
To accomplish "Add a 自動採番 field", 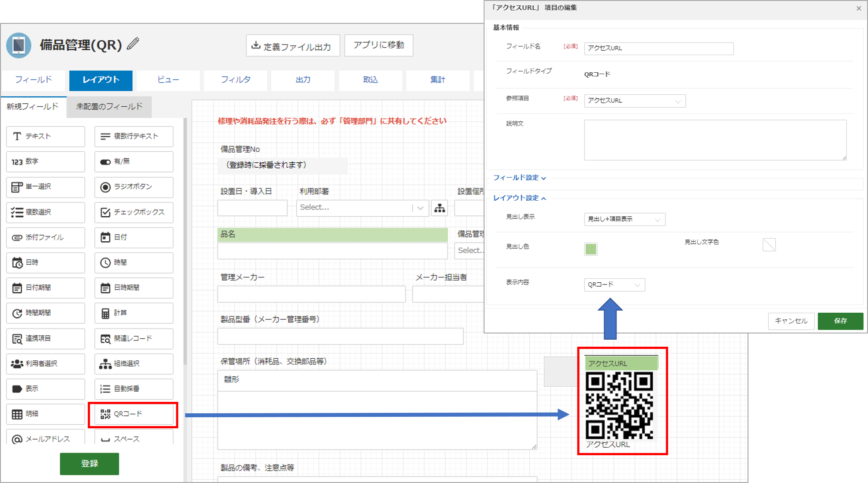I will click(x=134, y=389).
